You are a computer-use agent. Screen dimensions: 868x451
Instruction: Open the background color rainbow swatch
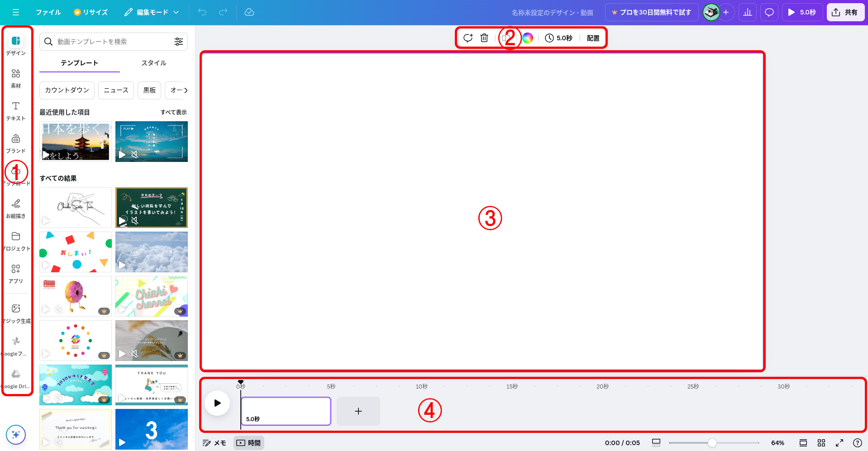click(528, 38)
